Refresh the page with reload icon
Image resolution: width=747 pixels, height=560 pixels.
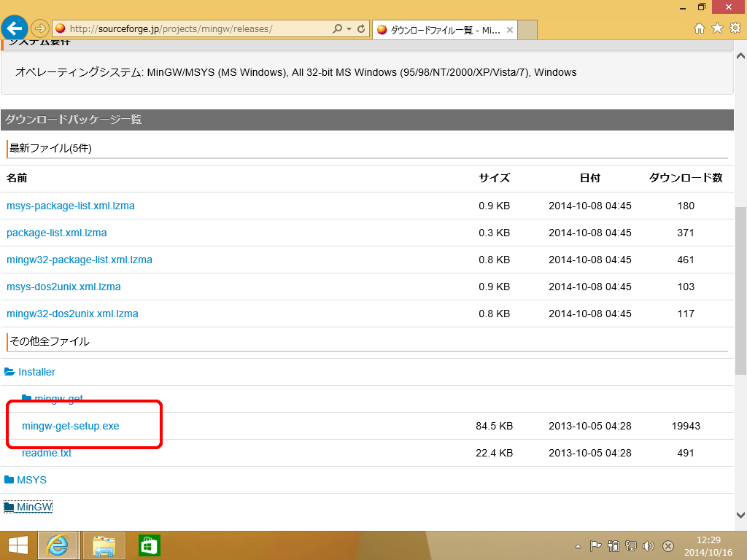point(361,29)
